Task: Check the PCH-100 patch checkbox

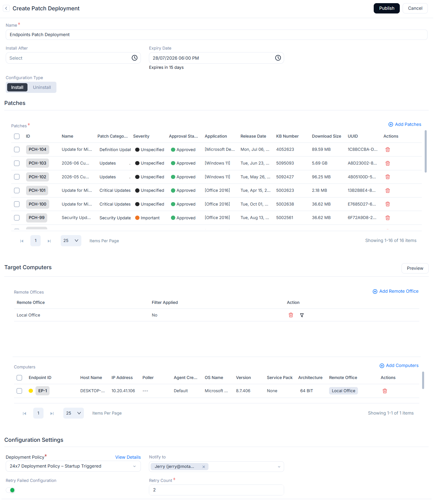Action: coord(17,204)
